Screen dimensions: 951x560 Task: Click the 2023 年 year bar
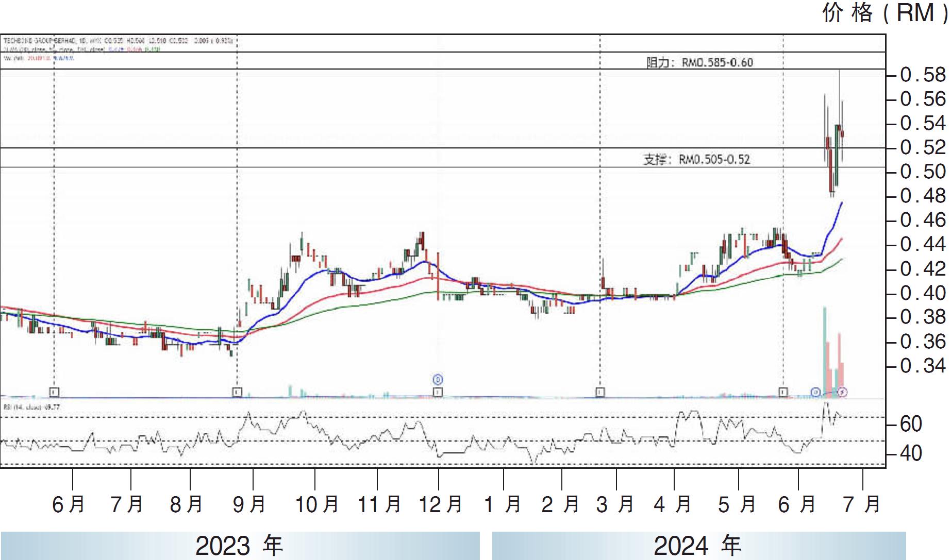(x=240, y=546)
